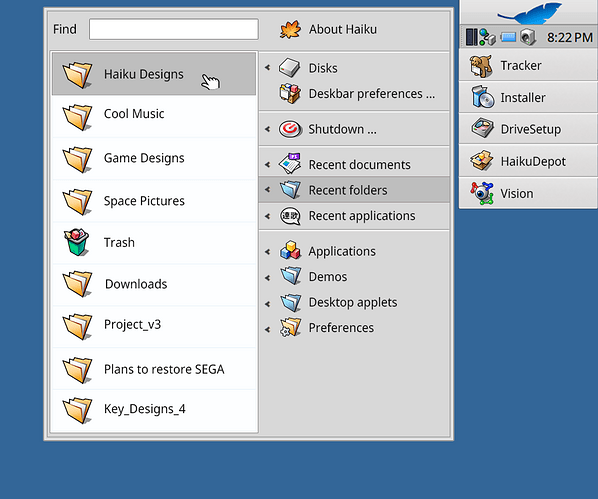Open the Space Pictures folder icon
The image size is (598, 499).
77,201
